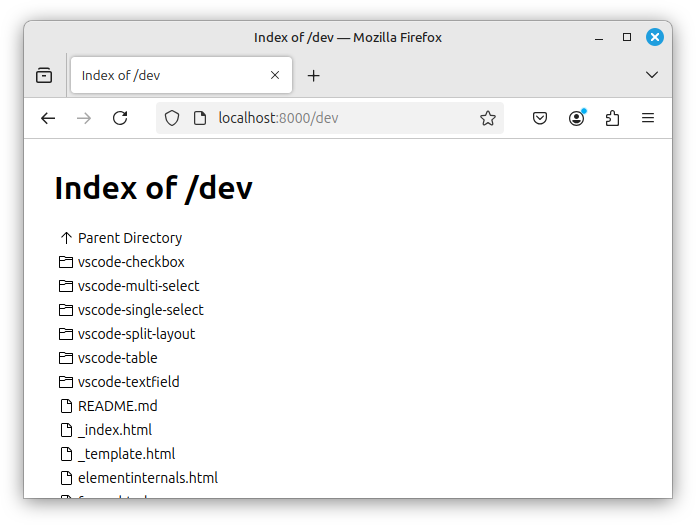Click file icon beside elementinternals.html
This screenshot has width=696, height=525.
66,478
